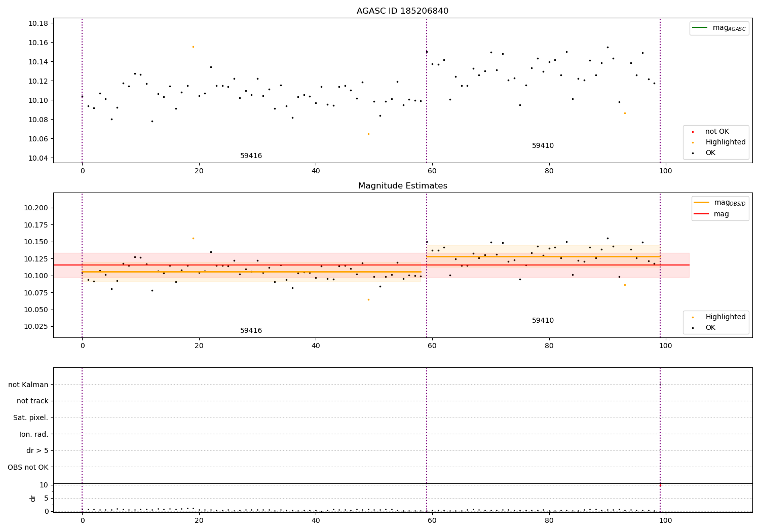Click the 59410 label in top plot
This screenshot has width=760, height=532.
tap(543, 146)
